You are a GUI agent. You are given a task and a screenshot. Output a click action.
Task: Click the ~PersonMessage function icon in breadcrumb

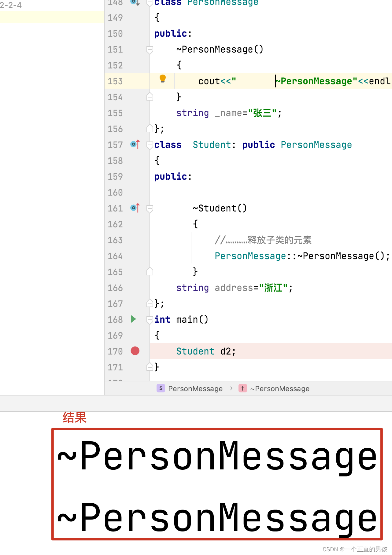(243, 388)
